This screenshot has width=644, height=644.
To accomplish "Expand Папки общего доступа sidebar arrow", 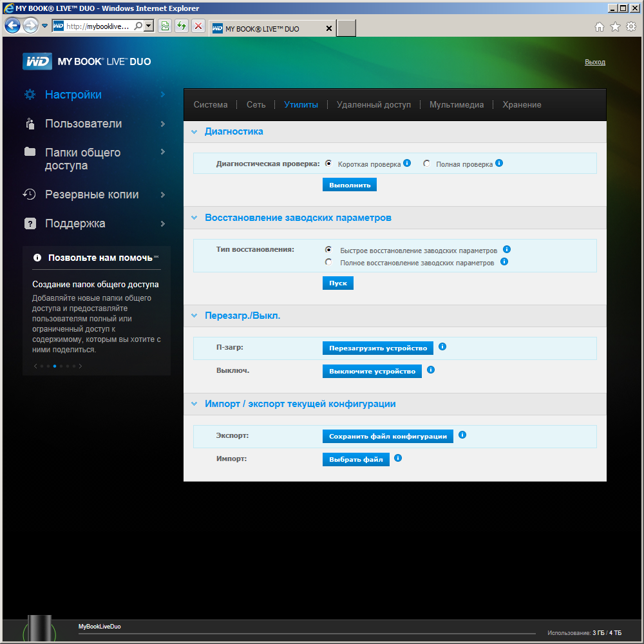I will tap(163, 151).
